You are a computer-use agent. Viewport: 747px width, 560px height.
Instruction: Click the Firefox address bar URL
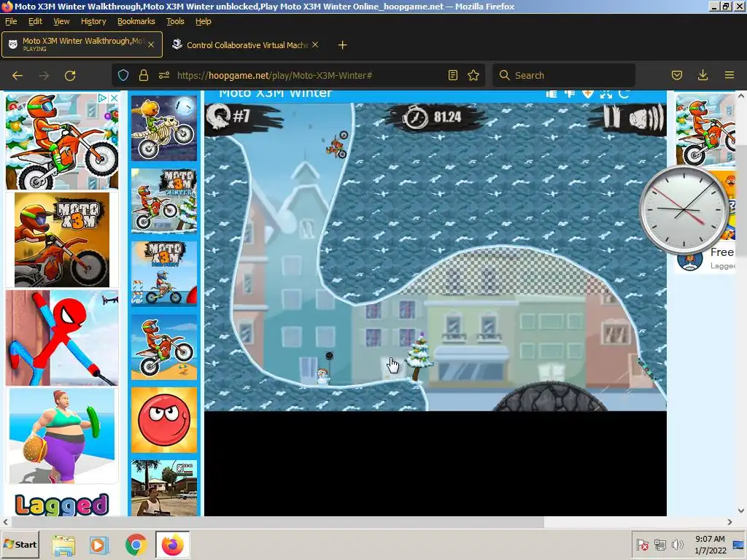(x=274, y=75)
